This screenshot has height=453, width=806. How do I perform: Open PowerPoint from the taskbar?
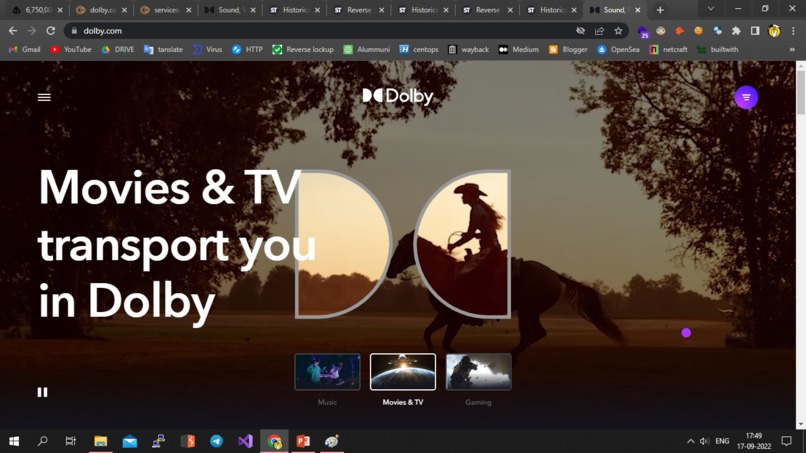click(x=303, y=441)
